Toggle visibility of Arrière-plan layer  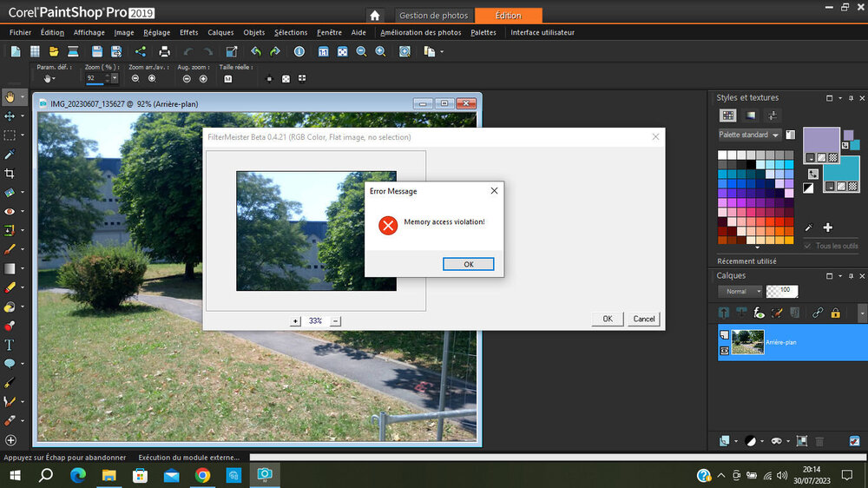click(725, 349)
